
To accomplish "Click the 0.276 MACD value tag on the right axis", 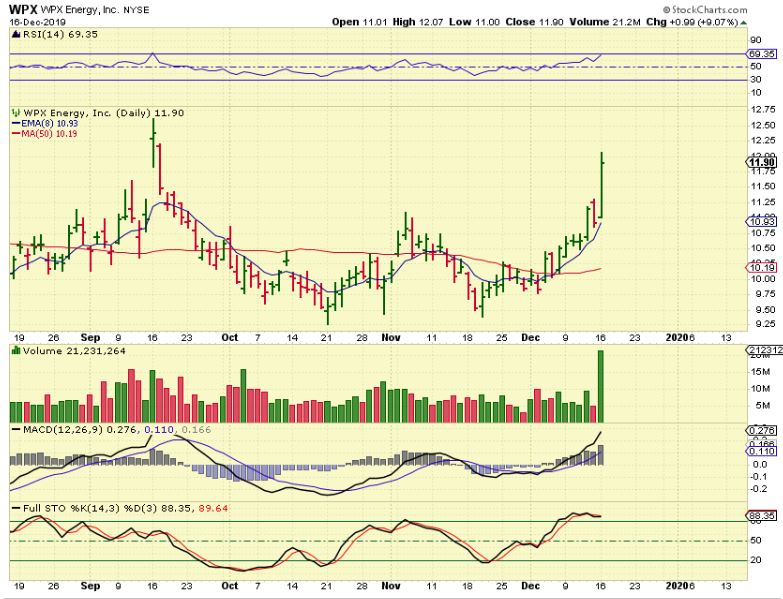I will [x=761, y=430].
